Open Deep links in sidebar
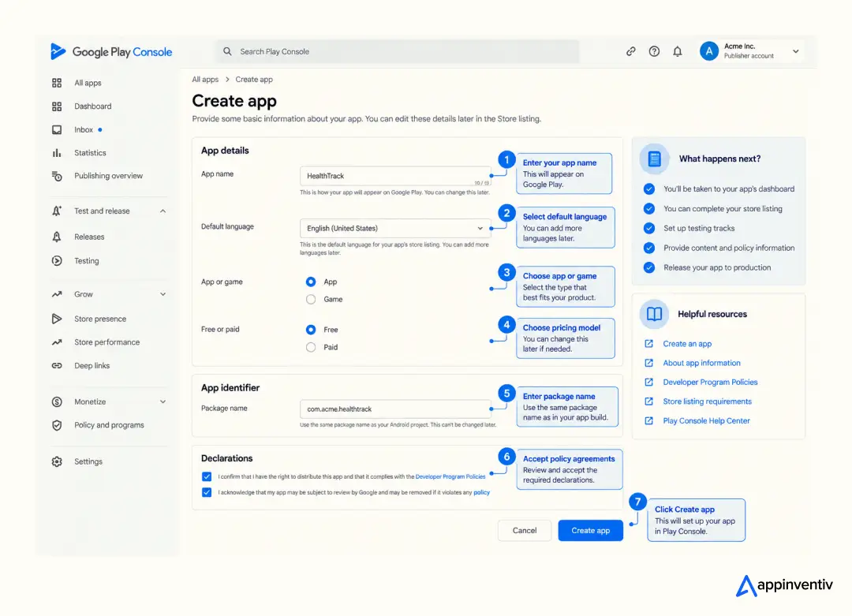The height and width of the screenshot is (616, 852). click(92, 366)
